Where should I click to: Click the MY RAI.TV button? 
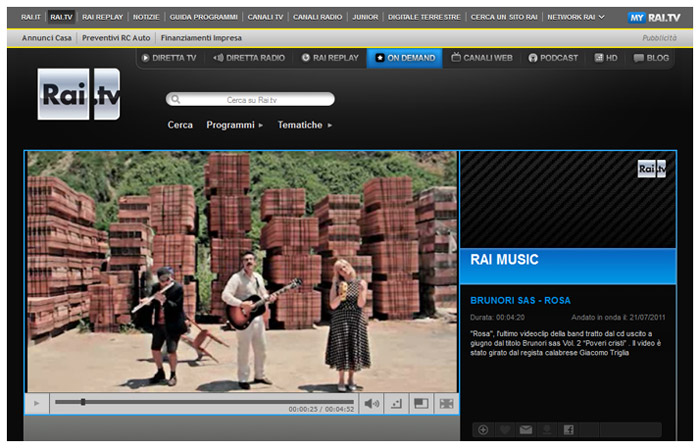coord(654,17)
